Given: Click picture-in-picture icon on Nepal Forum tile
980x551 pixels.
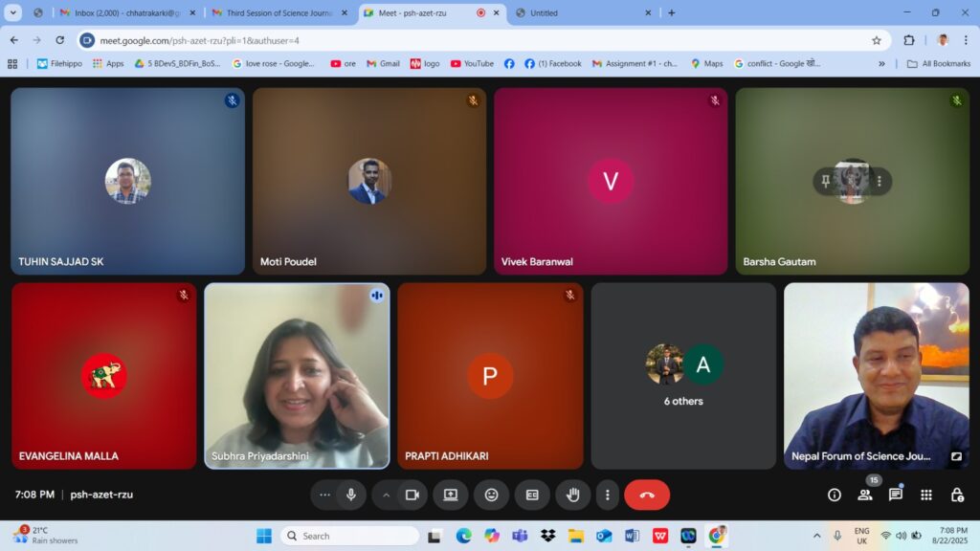Looking at the screenshot, I should click(x=956, y=456).
